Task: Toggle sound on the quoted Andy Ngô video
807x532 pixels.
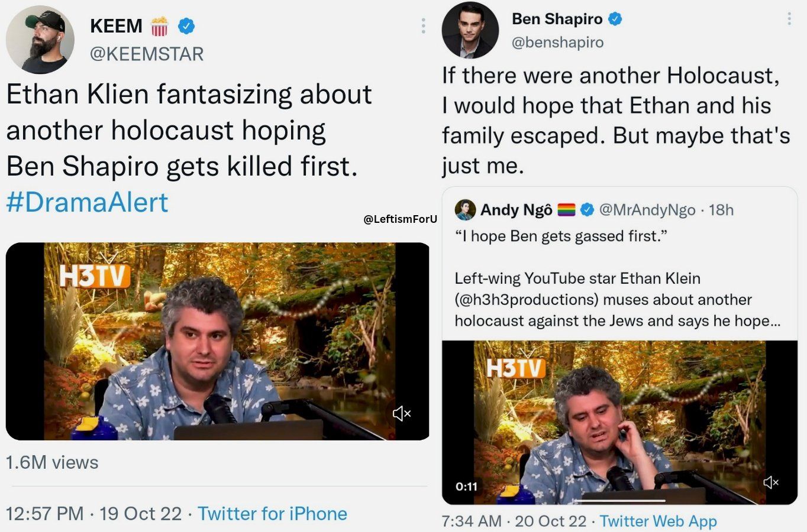Action: pos(771,482)
